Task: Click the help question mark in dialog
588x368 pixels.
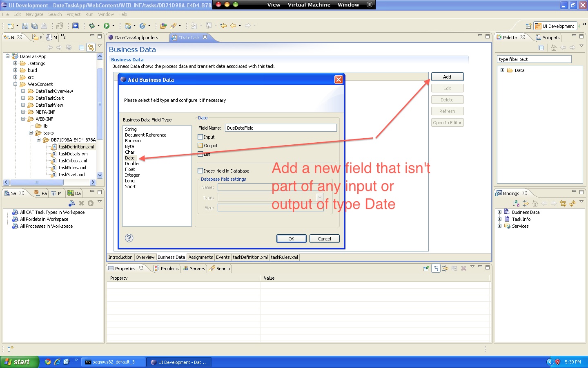Action: [x=129, y=238]
